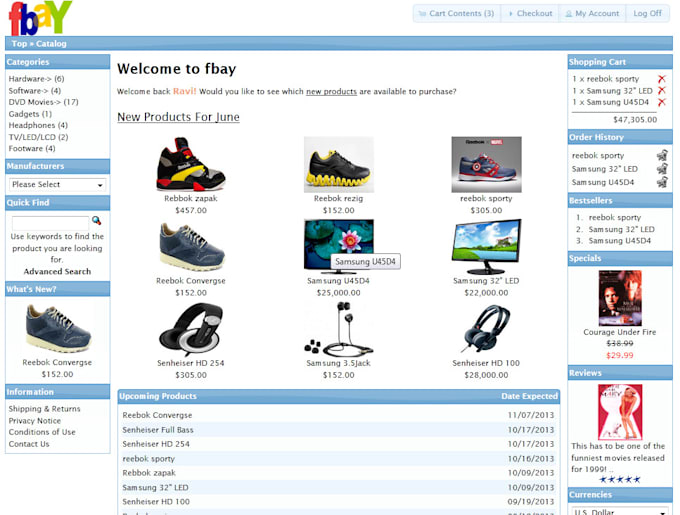
Task: Click Catalog in the breadcrumb
Action: 51,43
